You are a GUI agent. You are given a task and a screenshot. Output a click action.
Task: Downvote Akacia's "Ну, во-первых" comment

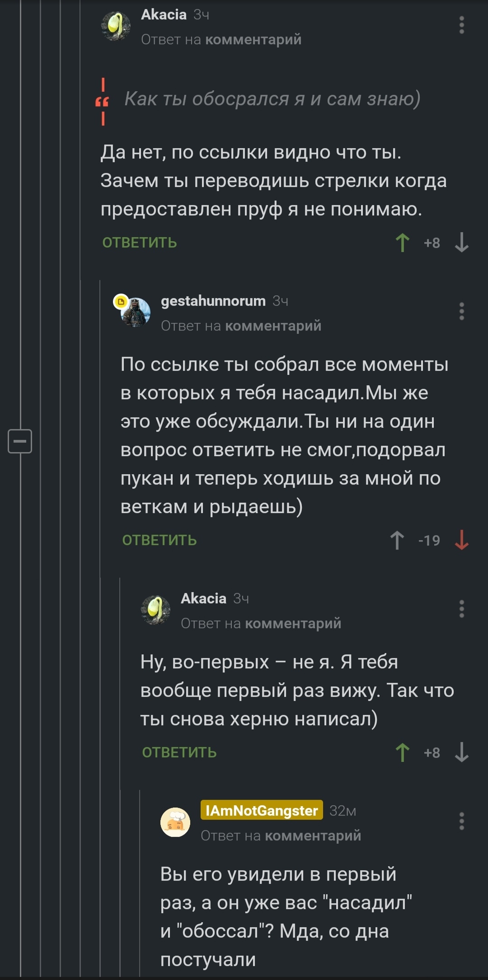[x=461, y=753]
